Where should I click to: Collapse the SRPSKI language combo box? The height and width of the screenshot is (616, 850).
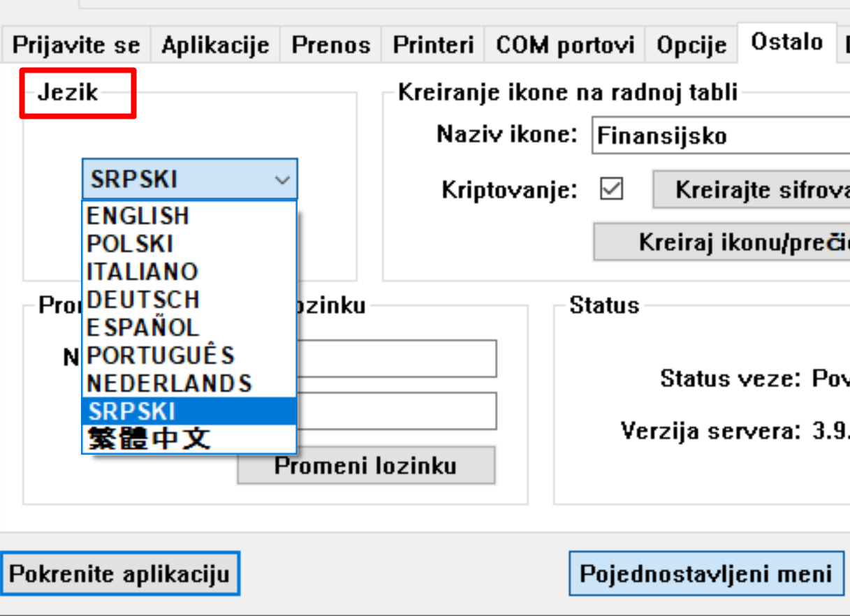[x=281, y=179]
